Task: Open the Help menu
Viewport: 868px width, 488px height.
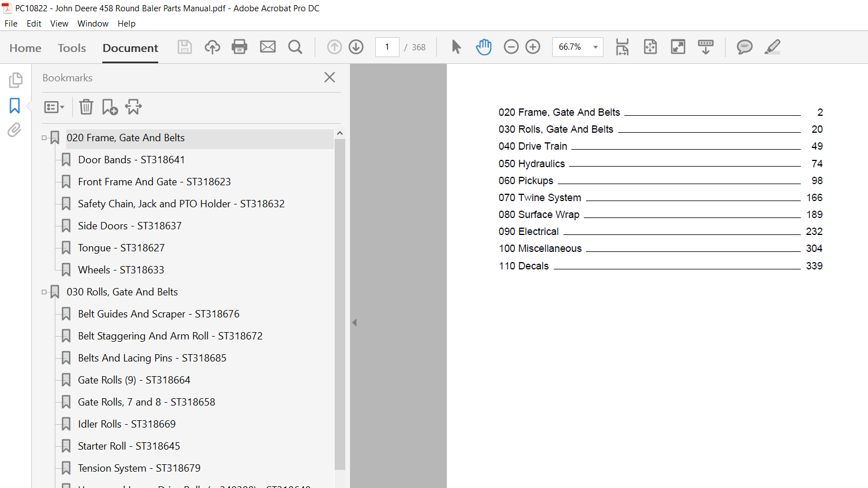Action: (127, 24)
